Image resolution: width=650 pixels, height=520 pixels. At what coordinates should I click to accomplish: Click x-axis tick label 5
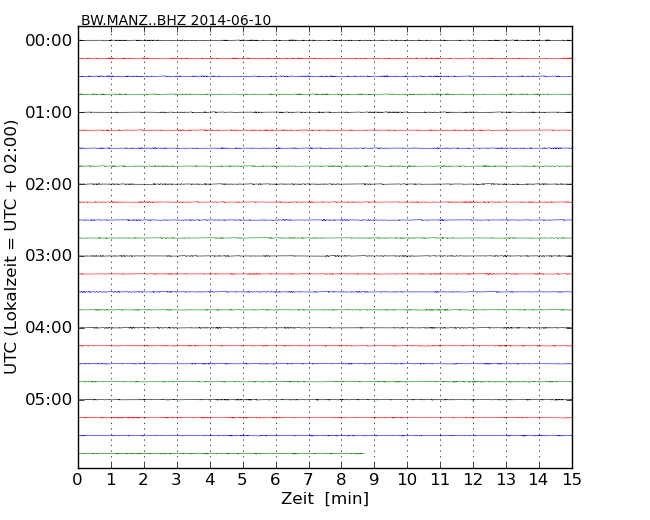click(242, 479)
